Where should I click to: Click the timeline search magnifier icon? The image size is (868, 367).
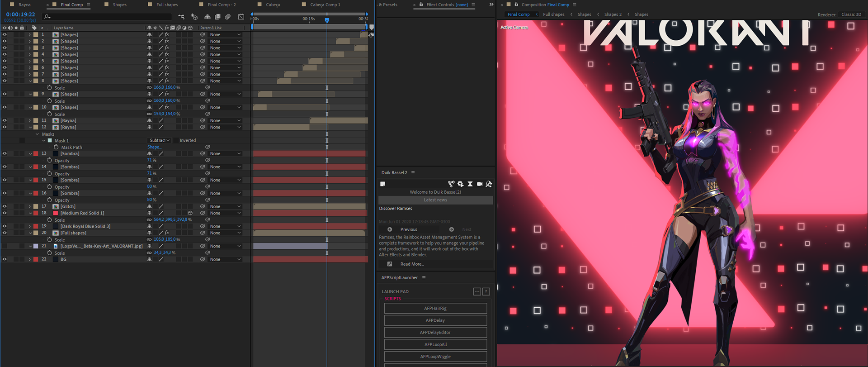tap(47, 17)
